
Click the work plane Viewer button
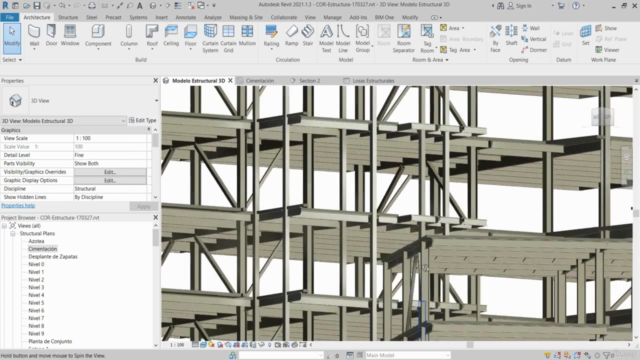point(607,50)
